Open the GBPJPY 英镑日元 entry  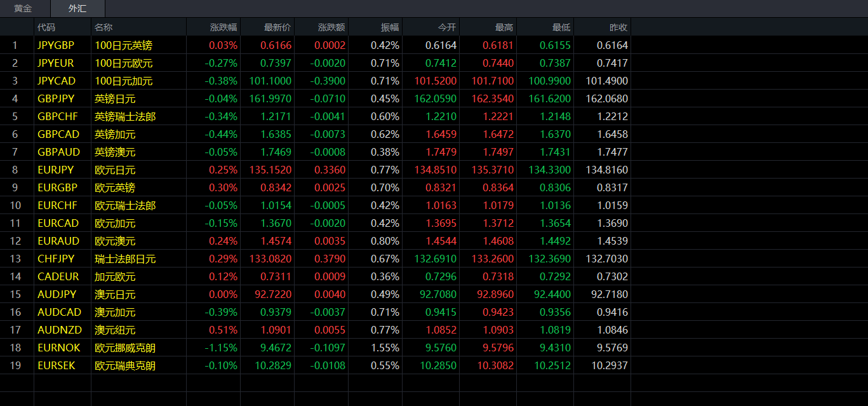[x=115, y=98]
